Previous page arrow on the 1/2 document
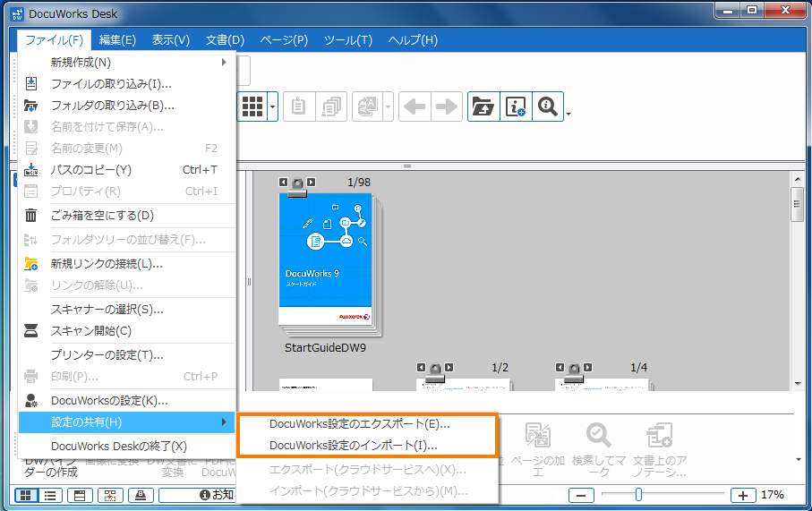The width and height of the screenshot is (812, 511). point(421,368)
